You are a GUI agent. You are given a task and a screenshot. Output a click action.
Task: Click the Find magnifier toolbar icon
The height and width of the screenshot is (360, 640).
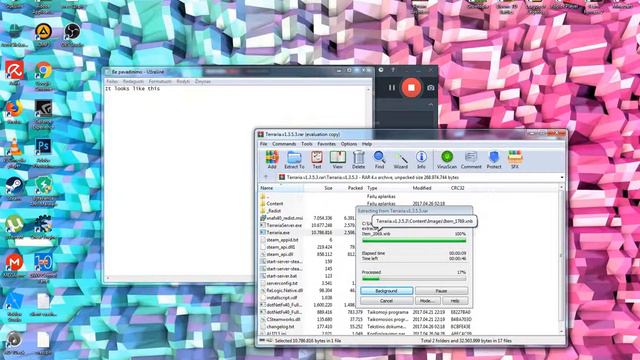point(380,160)
